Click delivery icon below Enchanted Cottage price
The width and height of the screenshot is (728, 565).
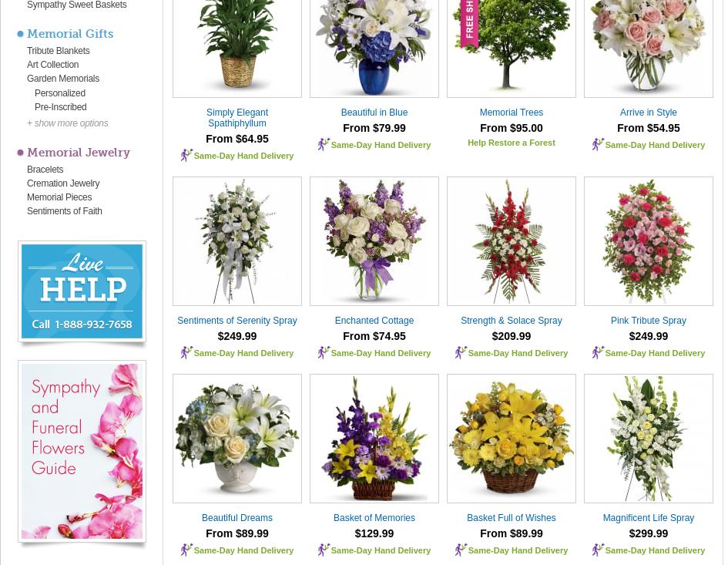[324, 353]
